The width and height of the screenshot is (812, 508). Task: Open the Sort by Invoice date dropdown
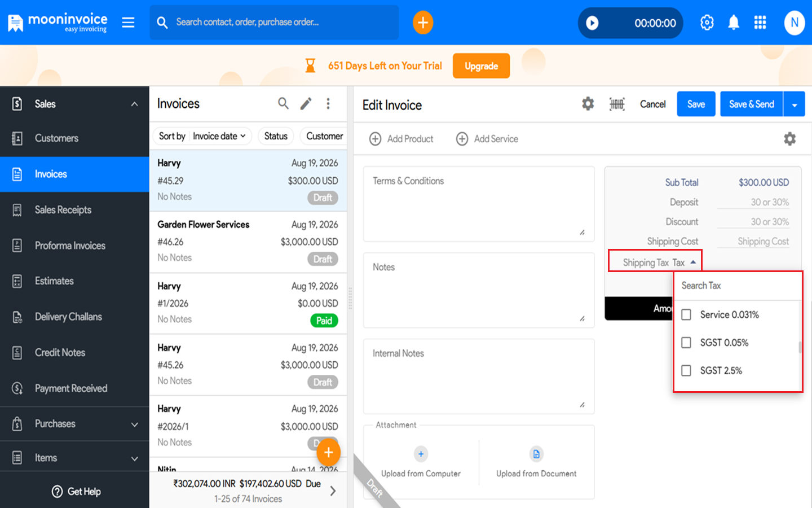(x=202, y=136)
